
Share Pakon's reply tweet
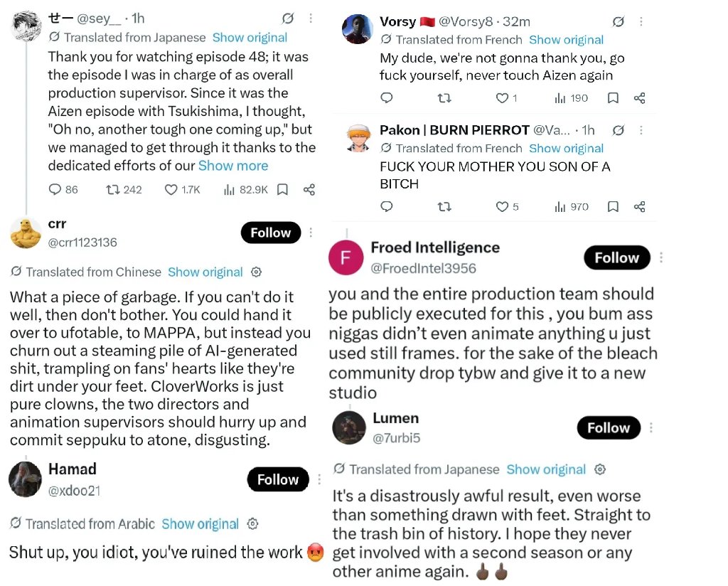coord(639,207)
